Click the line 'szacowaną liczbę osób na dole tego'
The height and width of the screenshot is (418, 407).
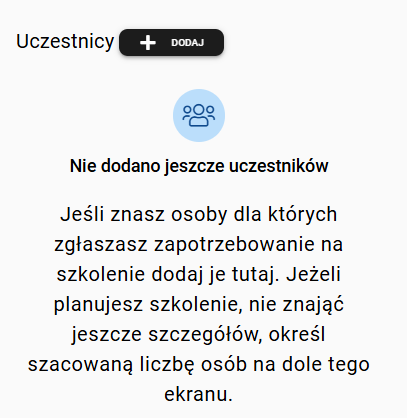199,365
